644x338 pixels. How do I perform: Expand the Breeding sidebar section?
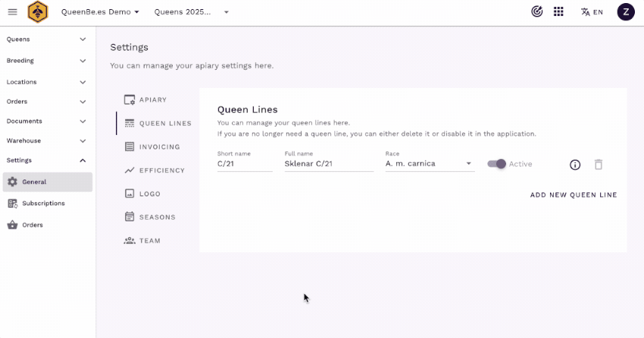pyautogui.click(x=47, y=61)
